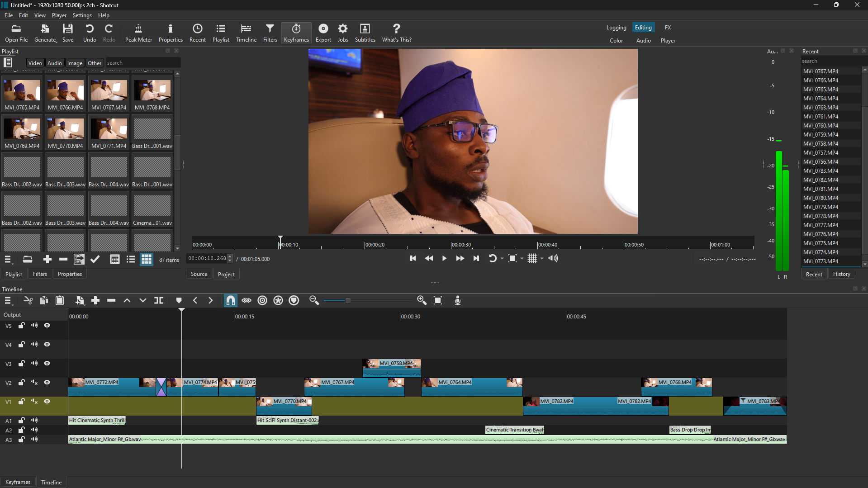Zoom timeline to fit
The width and height of the screenshot is (868, 488).
coord(437,300)
